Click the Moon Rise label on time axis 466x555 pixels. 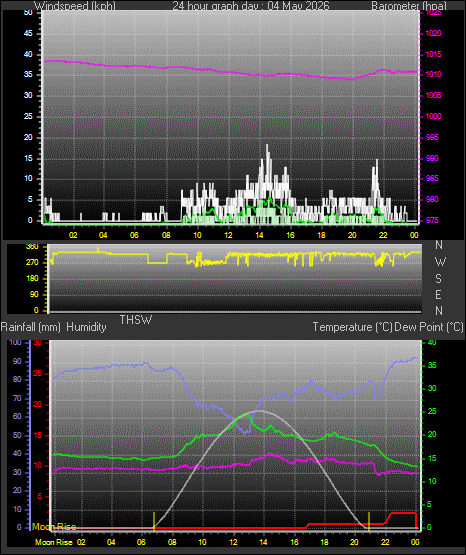click(54, 542)
